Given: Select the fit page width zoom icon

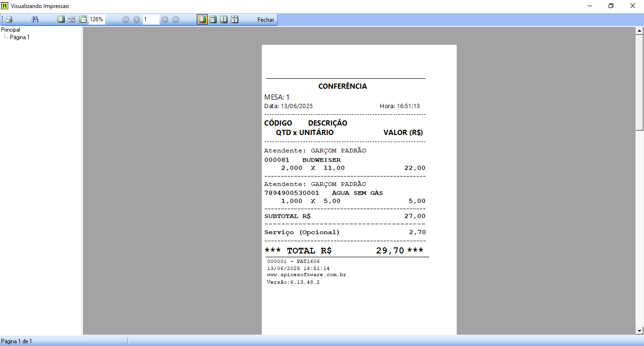Looking at the screenshot, I should (x=71, y=19).
